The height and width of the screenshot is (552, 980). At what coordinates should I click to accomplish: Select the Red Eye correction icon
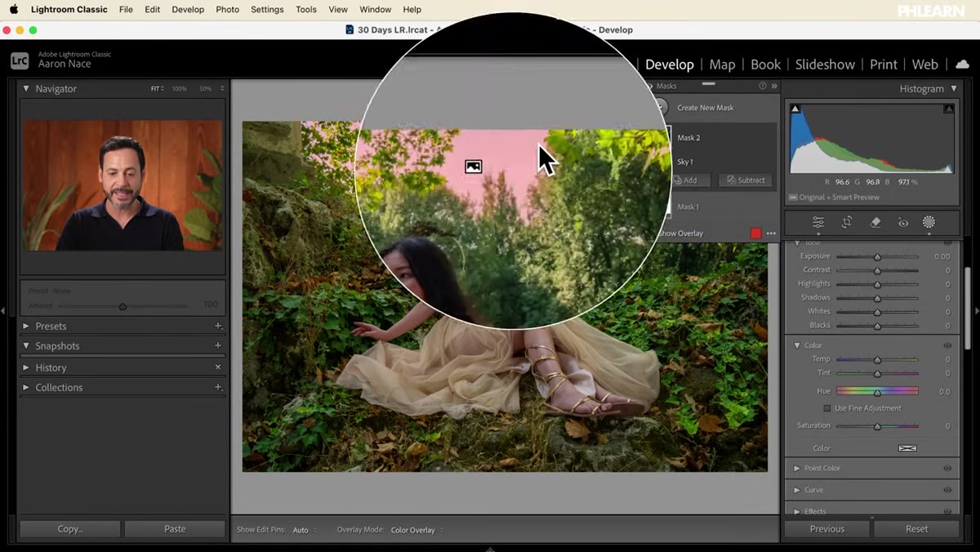pyautogui.click(x=902, y=222)
